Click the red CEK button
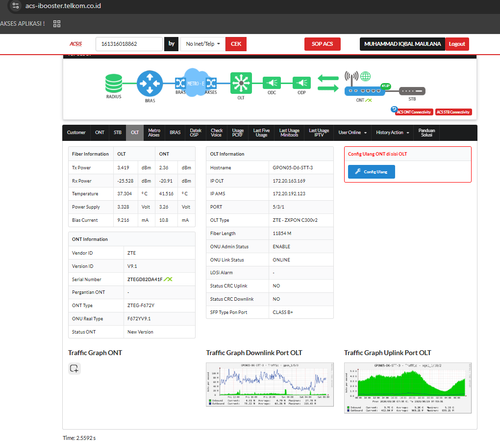Viewport: 500px width, 447px height. 236,44
